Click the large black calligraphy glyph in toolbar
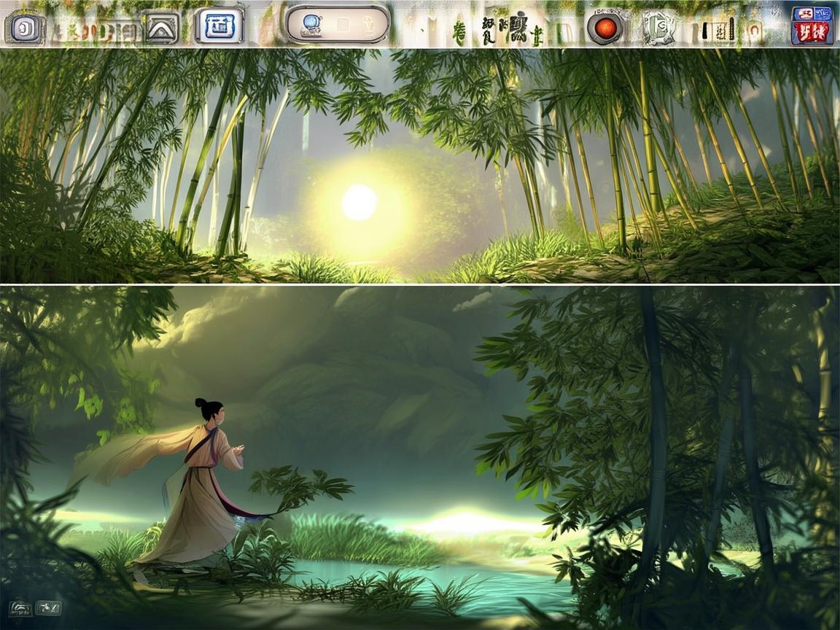Image resolution: width=840 pixels, height=630 pixels. pyautogui.click(x=518, y=27)
